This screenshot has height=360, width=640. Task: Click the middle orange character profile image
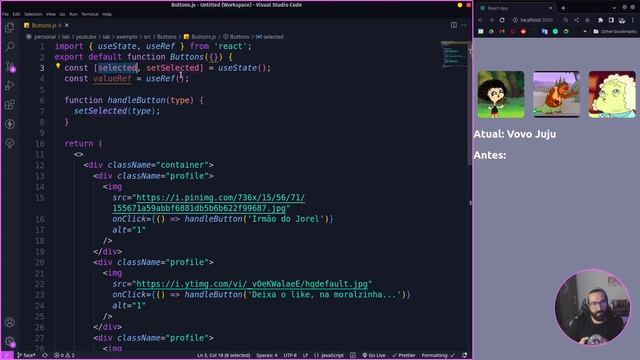coord(556,94)
